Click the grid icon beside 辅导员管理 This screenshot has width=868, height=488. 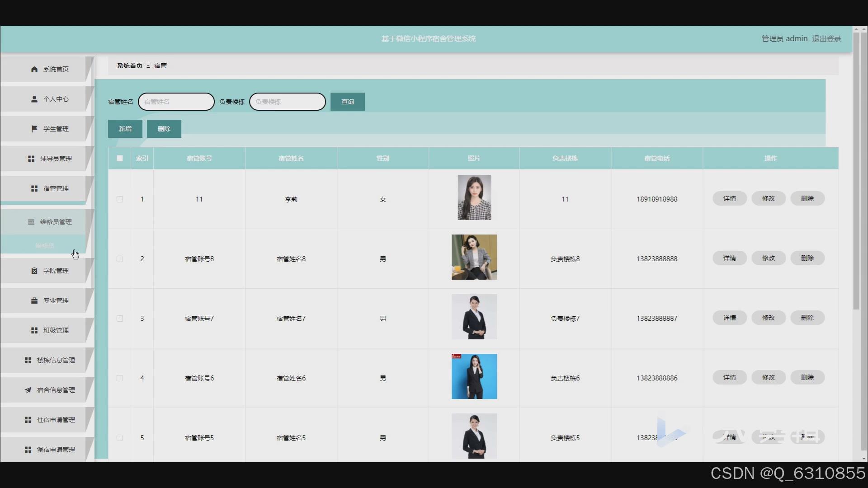[31, 159]
